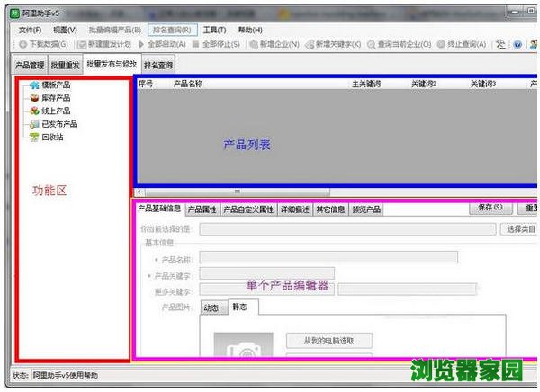Open 库存产品 in the sidebar
The height and width of the screenshot is (392, 540).
point(55,98)
